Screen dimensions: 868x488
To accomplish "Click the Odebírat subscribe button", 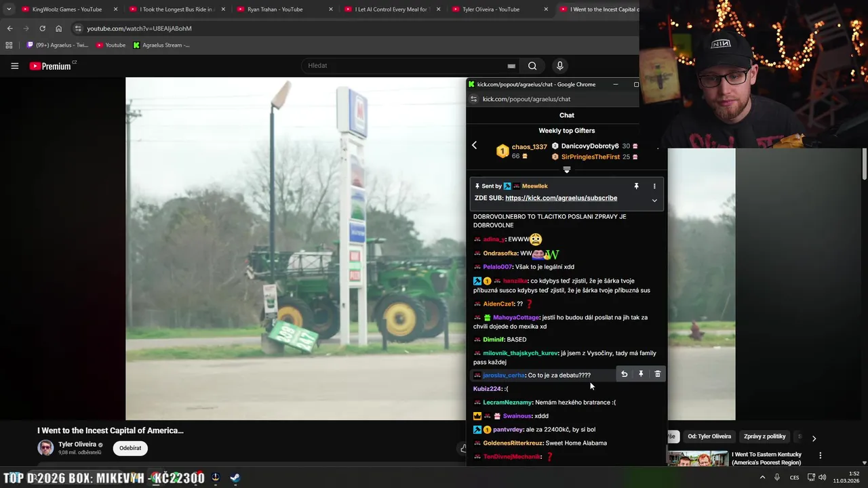I will click(x=130, y=448).
